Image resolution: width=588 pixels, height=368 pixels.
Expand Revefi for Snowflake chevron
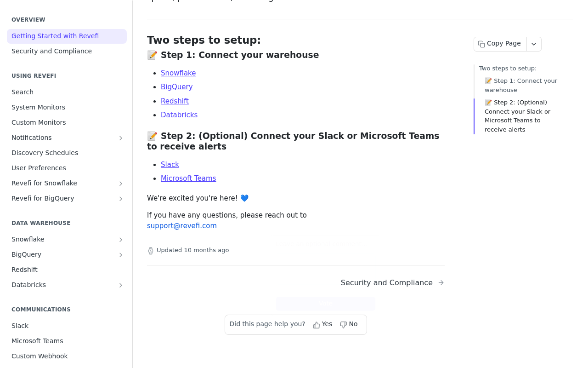[x=121, y=184]
